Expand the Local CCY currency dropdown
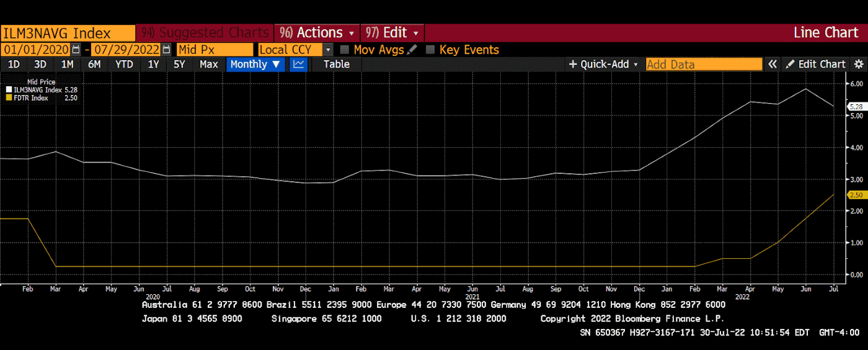 pyautogui.click(x=329, y=50)
